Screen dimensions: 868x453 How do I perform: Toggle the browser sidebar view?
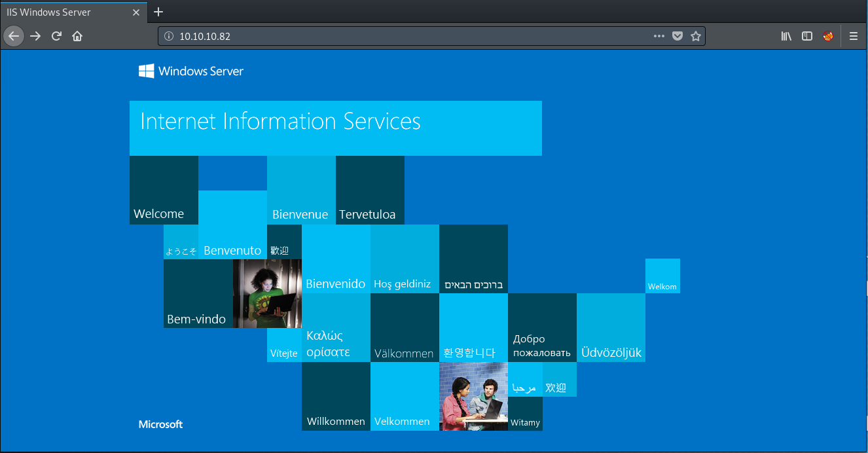point(807,37)
